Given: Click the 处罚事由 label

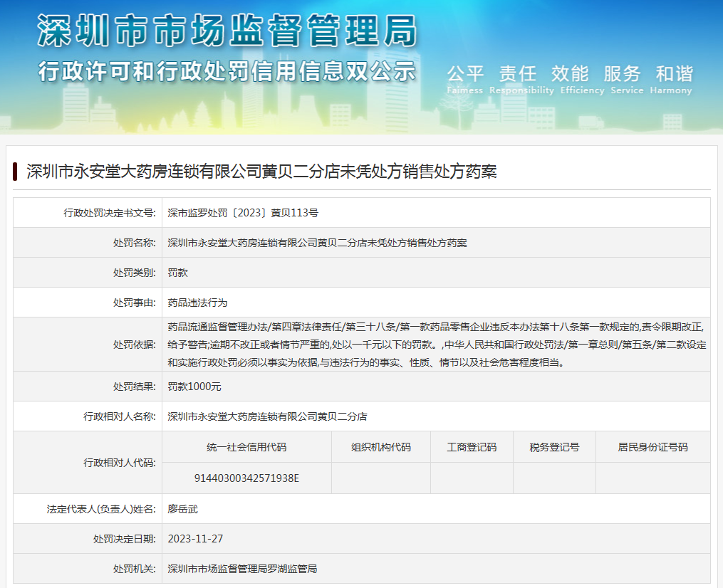Looking at the screenshot, I should click(x=134, y=303).
